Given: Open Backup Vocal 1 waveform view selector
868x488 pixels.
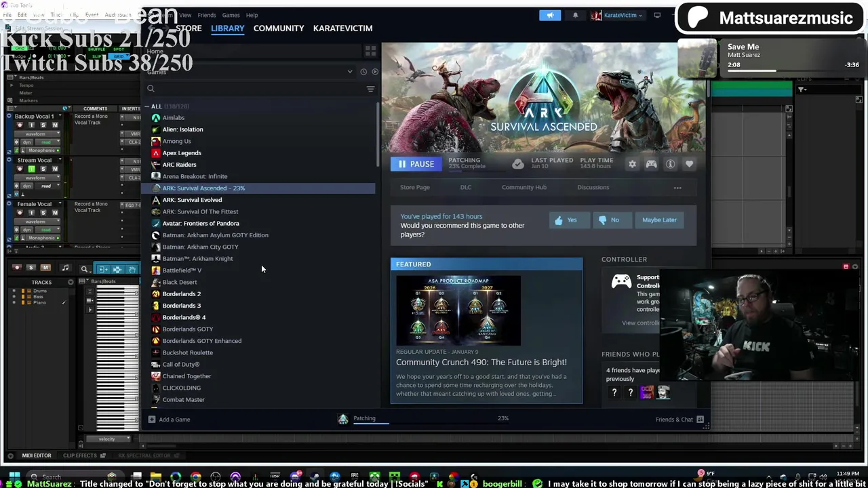Looking at the screenshot, I should 38,134.
